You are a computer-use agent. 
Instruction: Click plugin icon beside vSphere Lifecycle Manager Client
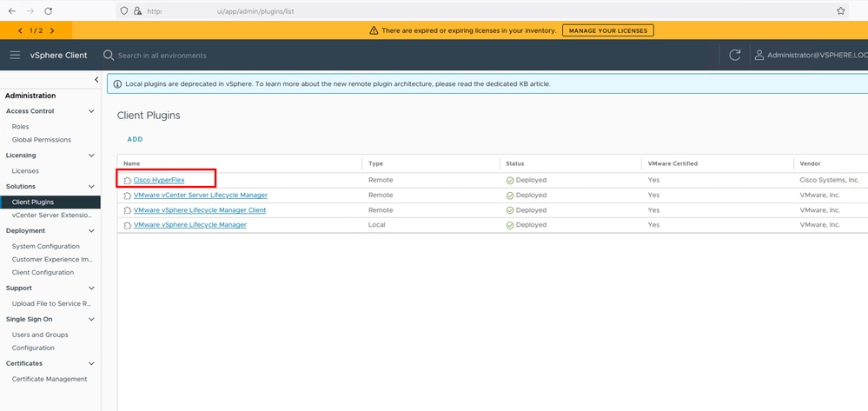(128, 210)
